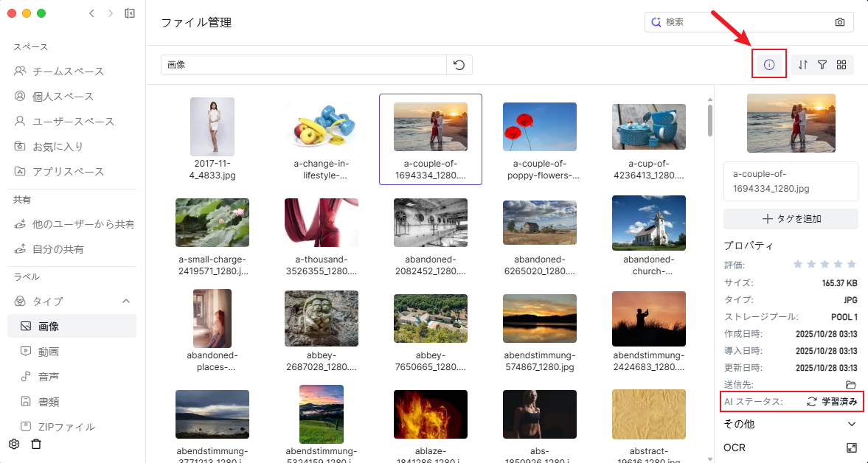Image resolution: width=868 pixels, height=463 pixels.
Task: Open the filter icon in toolbar
Action: coord(822,65)
